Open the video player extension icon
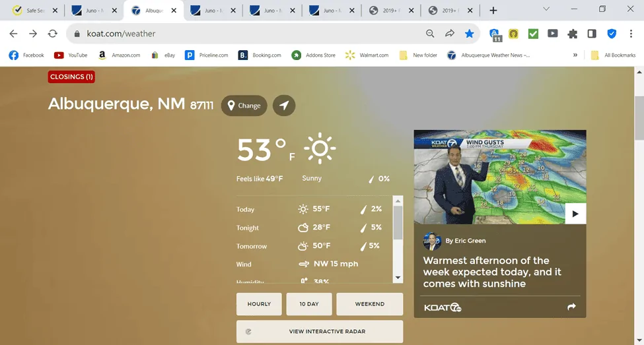This screenshot has height=345, width=644. (x=553, y=34)
